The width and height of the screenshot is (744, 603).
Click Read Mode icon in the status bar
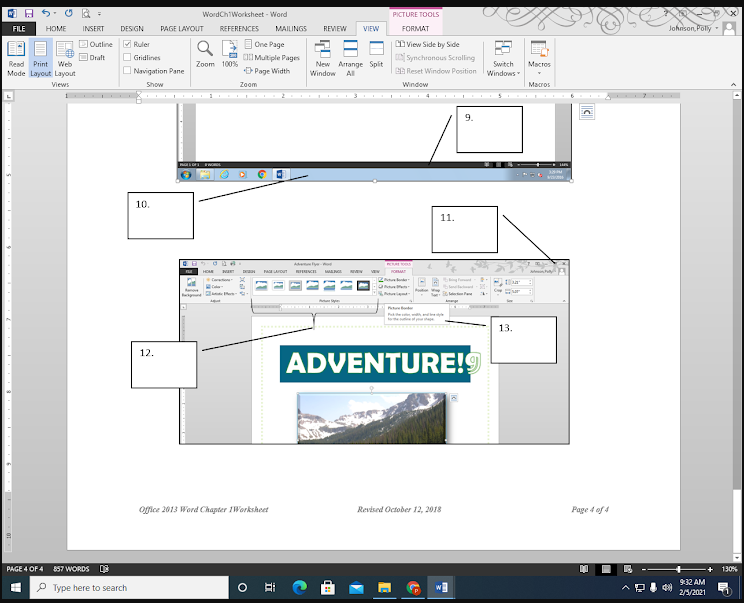[584, 569]
